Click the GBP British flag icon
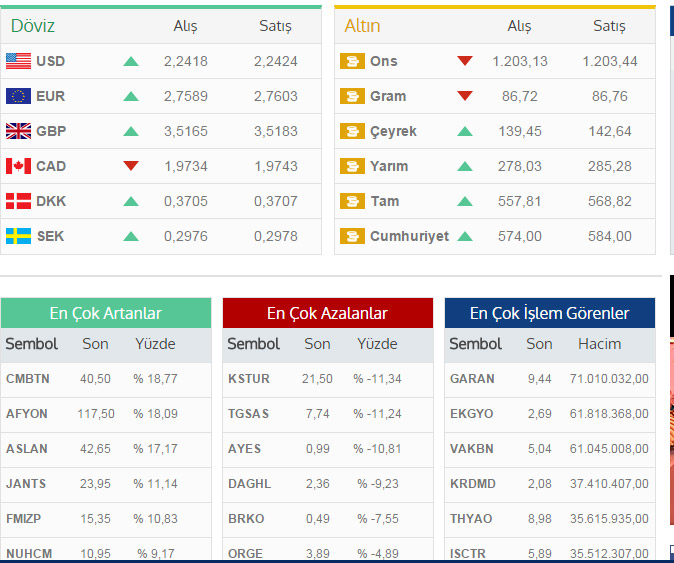Image resolution: width=674 pixels, height=563 pixels. click(x=18, y=131)
